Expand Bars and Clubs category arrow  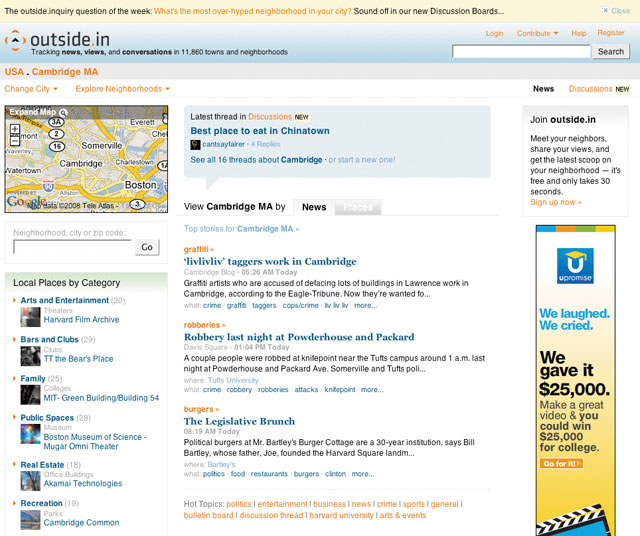pos(14,339)
